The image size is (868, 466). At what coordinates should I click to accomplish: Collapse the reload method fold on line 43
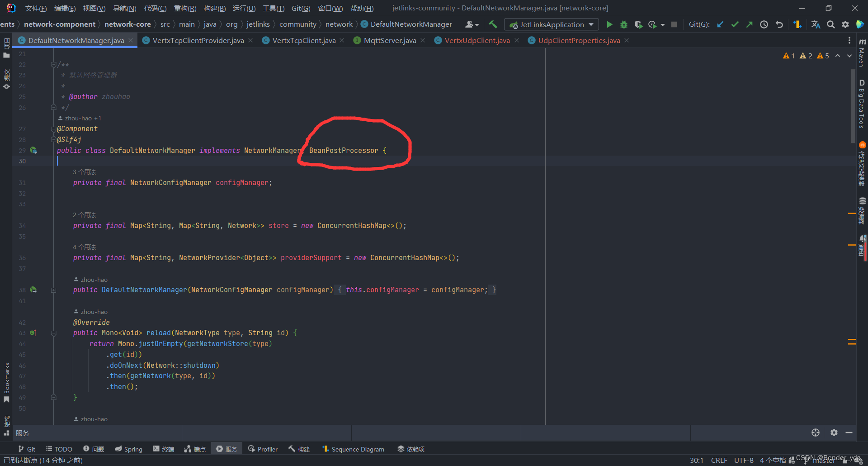pyautogui.click(x=53, y=333)
